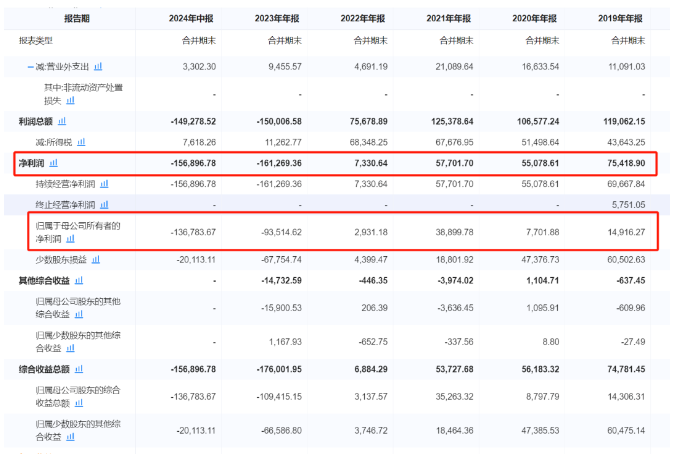The image size is (674, 455).
Task: Click chart icon for 非流动资产处置损失
Action: coord(70,101)
